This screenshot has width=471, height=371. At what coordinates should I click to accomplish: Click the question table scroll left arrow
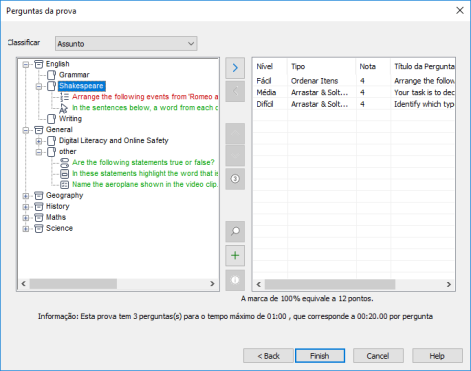[x=259, y=284]
